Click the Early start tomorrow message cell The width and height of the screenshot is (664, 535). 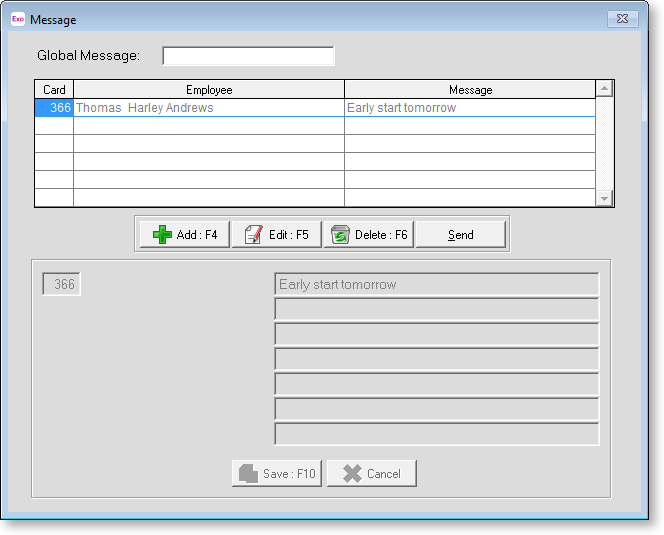tap(469, 108)
